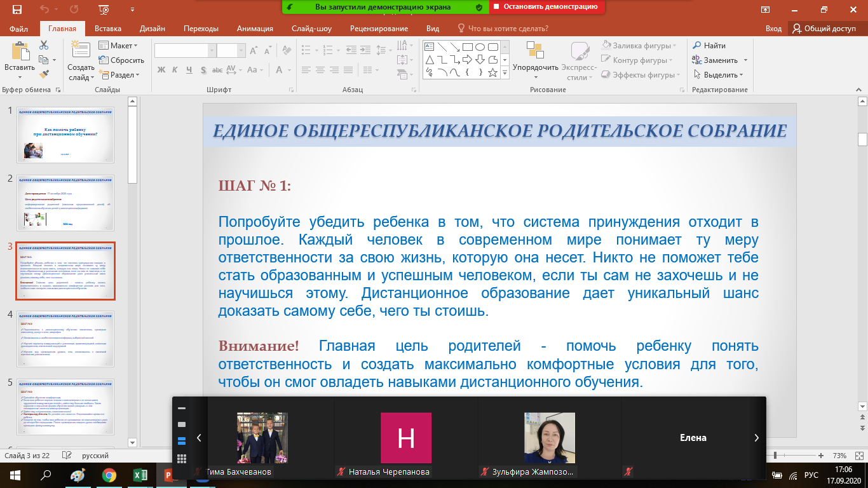
Task: Click in the Что вы хотите сделать field
Action: (507, 29)
